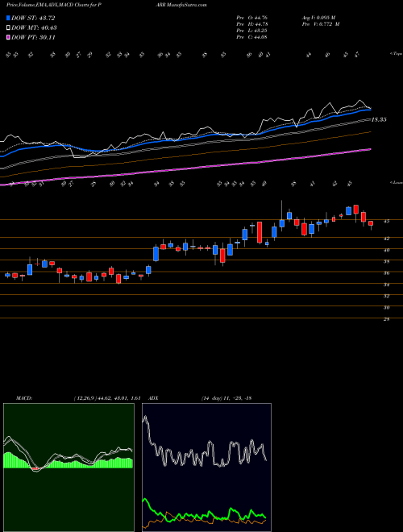The width and height of the screenshot is (403, 532).
Task: Click the 36 price axis label
Action: 386,273
